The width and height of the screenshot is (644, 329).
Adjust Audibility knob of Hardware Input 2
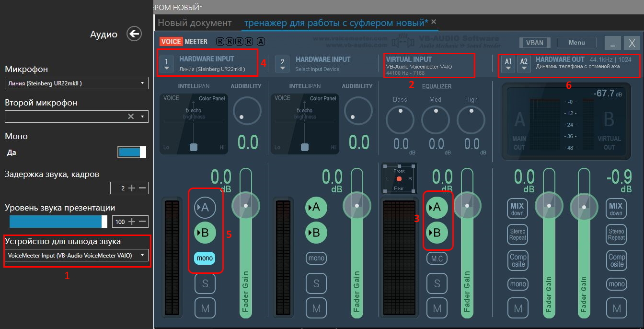tap(358, 110)
